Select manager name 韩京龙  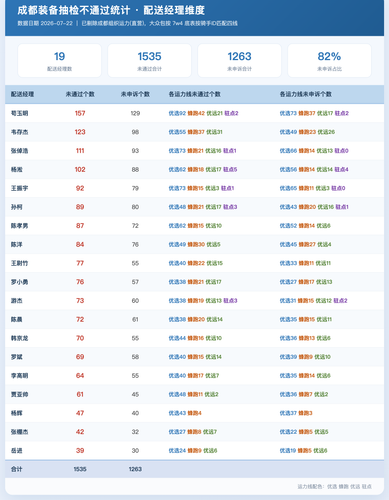19,338
